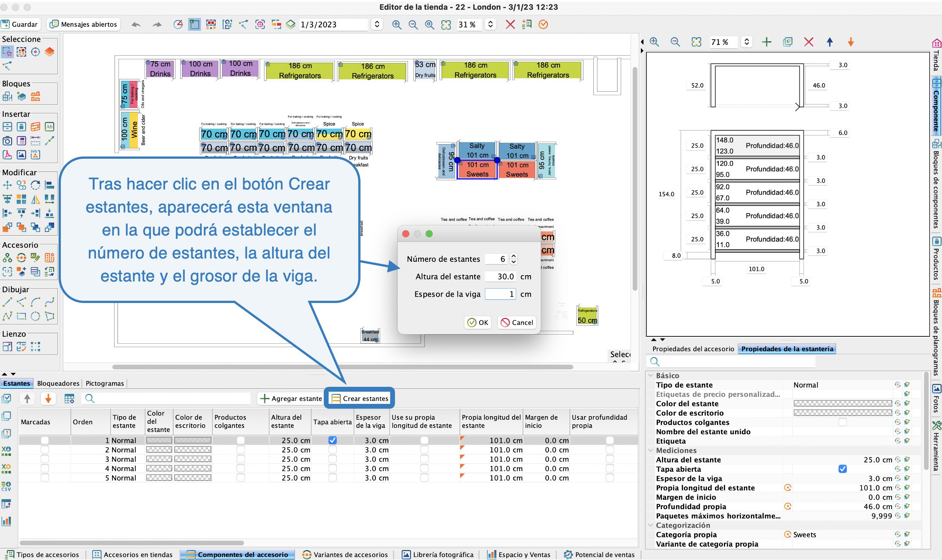The width and height of the screenshot is (942, 560).
Task: Click the 90° rotate canvas icon under Lienzo
Action: (x=21, y=347)
